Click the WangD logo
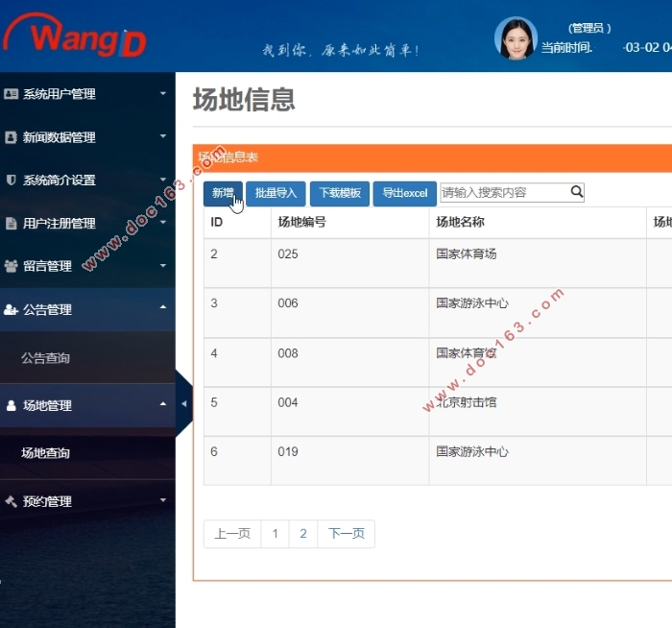 click(75, 36)
